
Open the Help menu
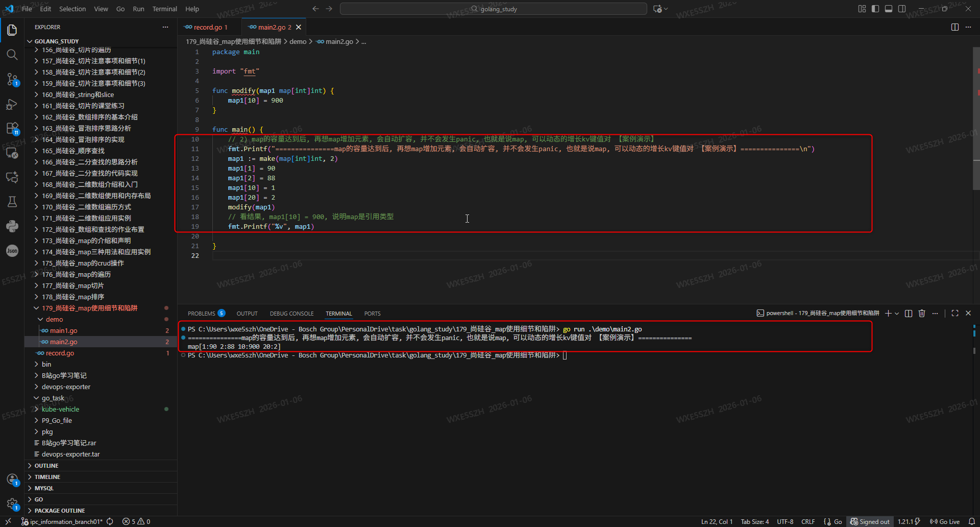pyautogui.click(x=192, y=9)
